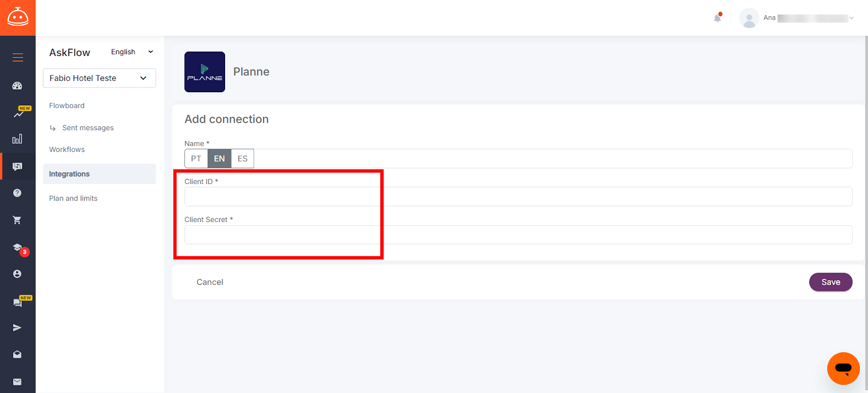Open the dashboard gauge icon in sidebar

pyautogui.click(x=17, y=86)
